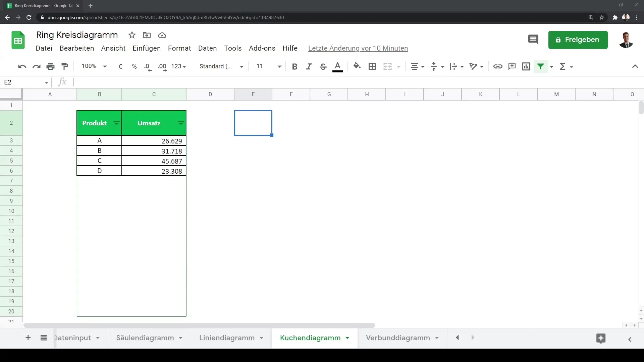Decrease decimal places
This screenshot has width=644, height=362.
coord(148,66)
